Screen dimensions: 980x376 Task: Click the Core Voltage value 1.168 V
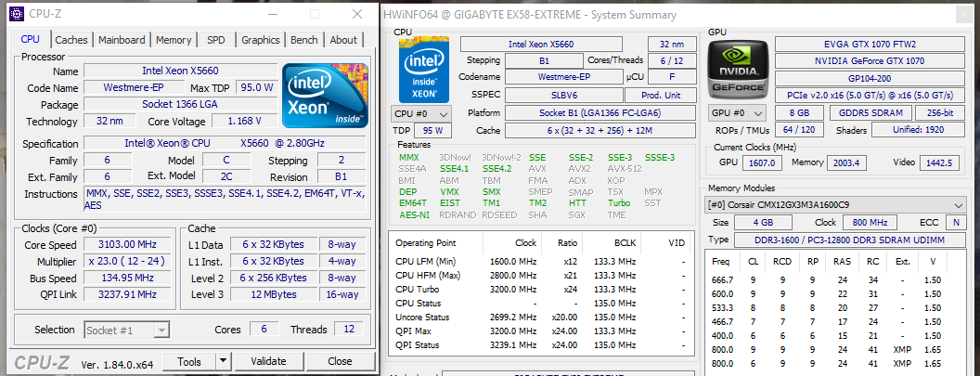[x=245, y=121]
